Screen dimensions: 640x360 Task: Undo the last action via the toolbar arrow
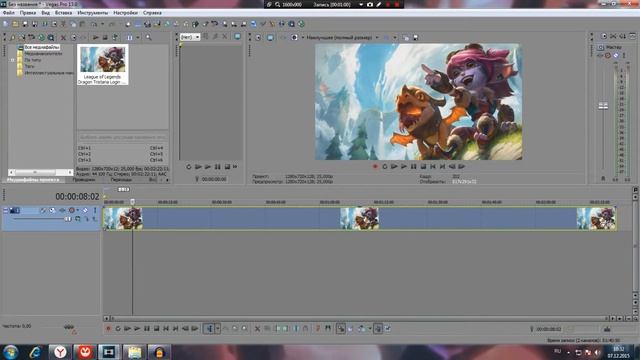point(93,24)
